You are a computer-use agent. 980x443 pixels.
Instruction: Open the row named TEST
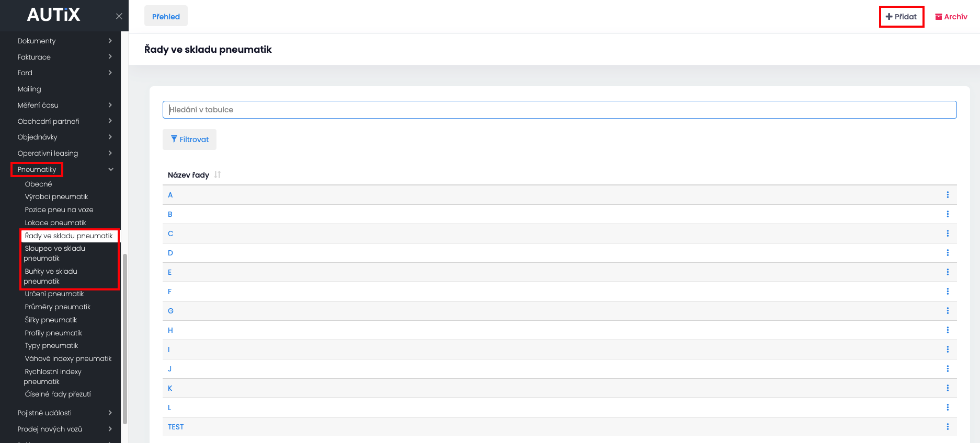176,427
